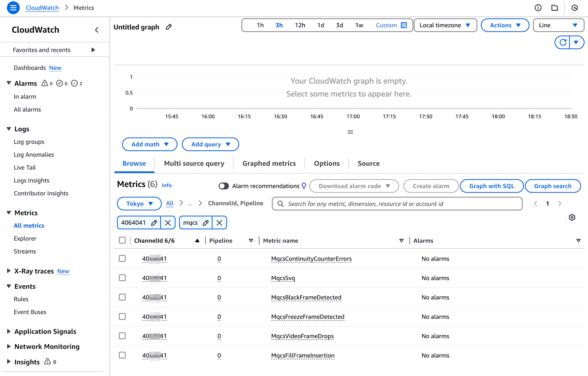The image size is (588, 376).
Task: Click the metrics search input field
Action: point(397,203)
